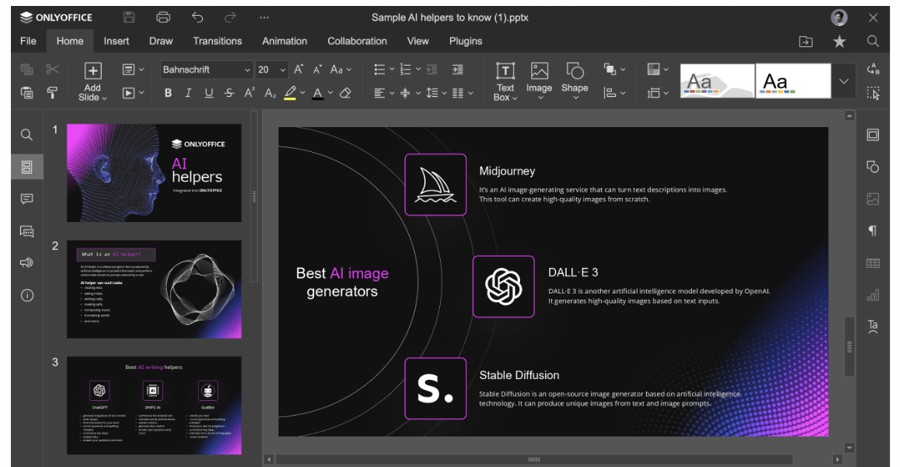The image size is (900, 467).
Task: Switch to the Draw tab
Action: 161,41
